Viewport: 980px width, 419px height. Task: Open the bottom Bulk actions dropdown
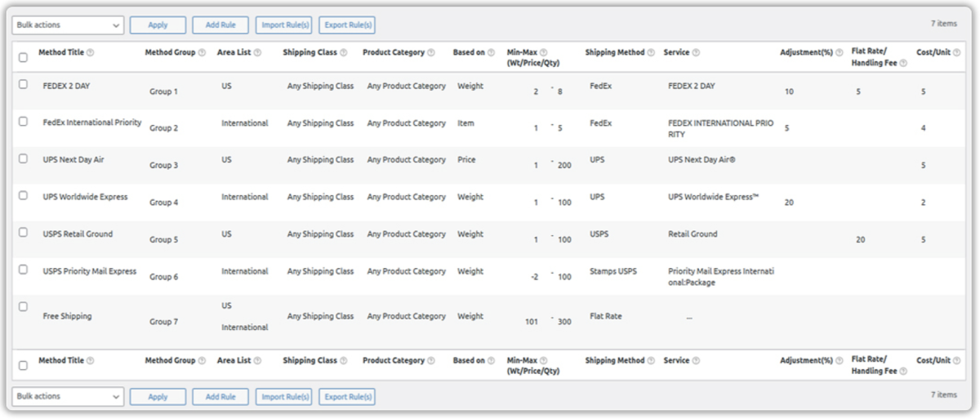68,396
